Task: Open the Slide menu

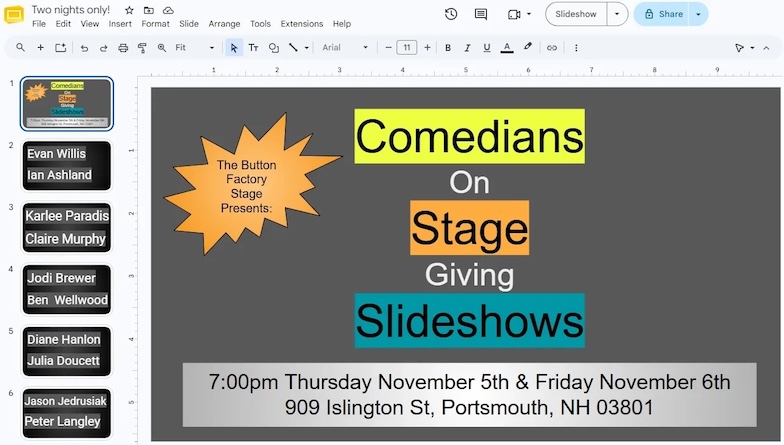Action: (189, 24)
